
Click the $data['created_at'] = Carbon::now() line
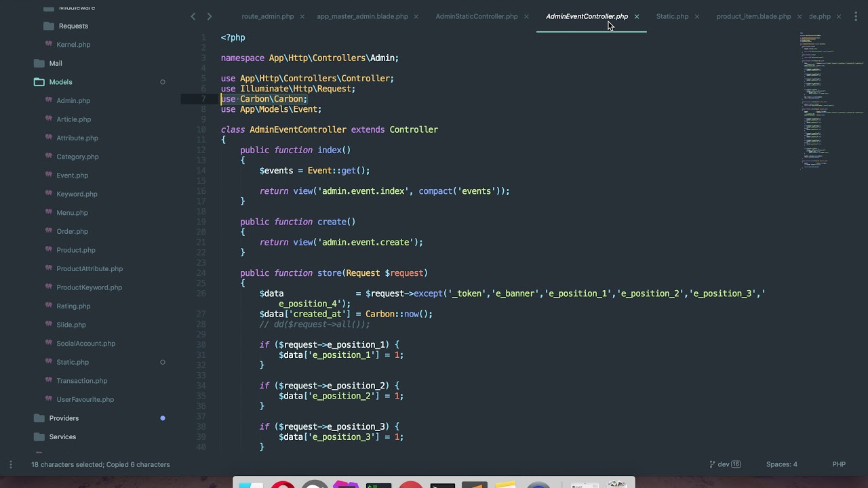point(346,314)
